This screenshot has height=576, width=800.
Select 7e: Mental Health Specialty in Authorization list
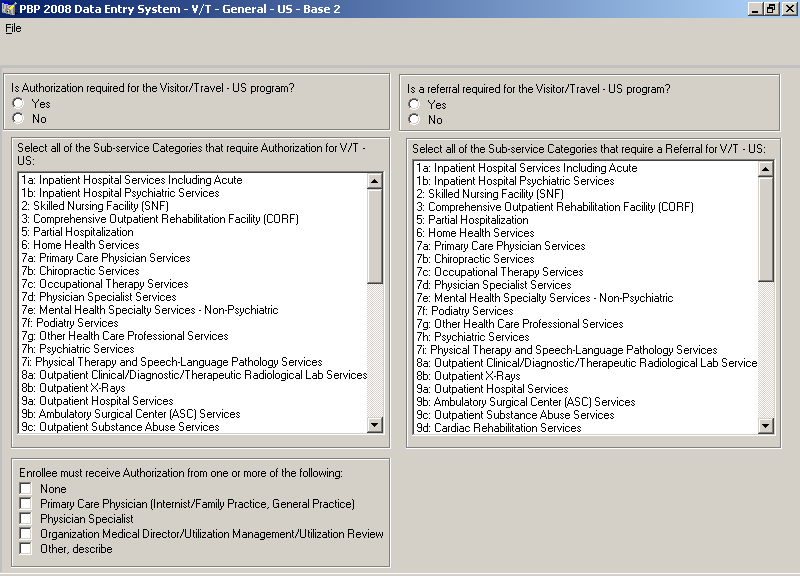tap(193, 310)
